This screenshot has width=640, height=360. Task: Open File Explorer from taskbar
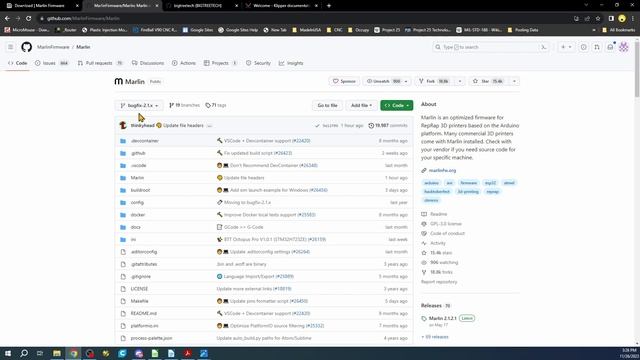(57, 353)
